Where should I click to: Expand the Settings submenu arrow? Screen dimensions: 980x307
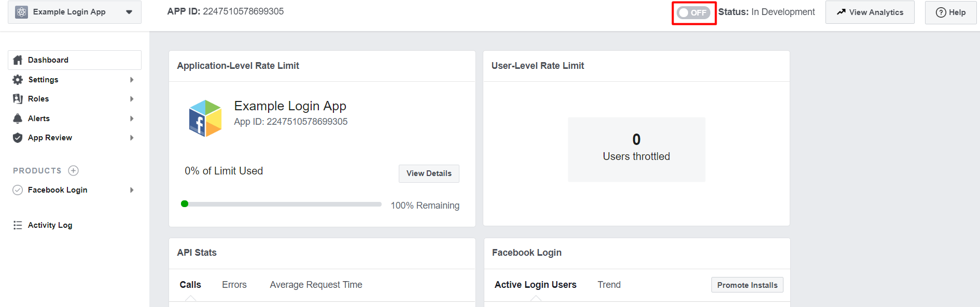pos(132,80)
